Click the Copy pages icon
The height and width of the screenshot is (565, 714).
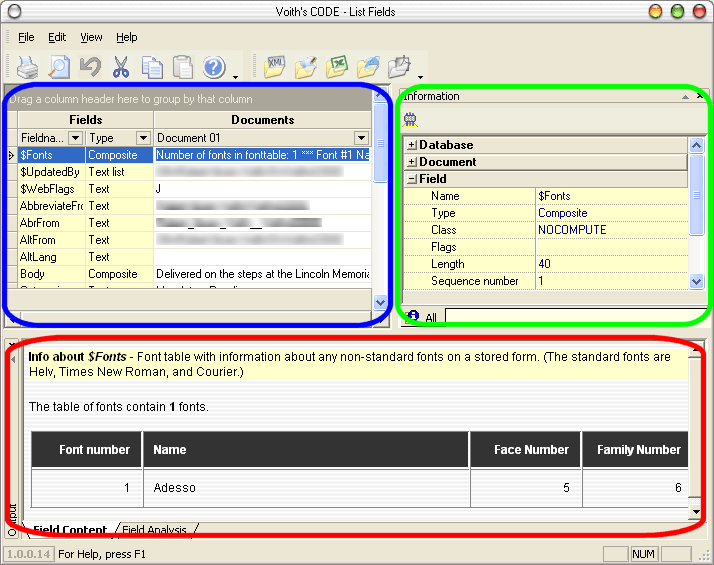pyautogui.click(x=152, y=67)
